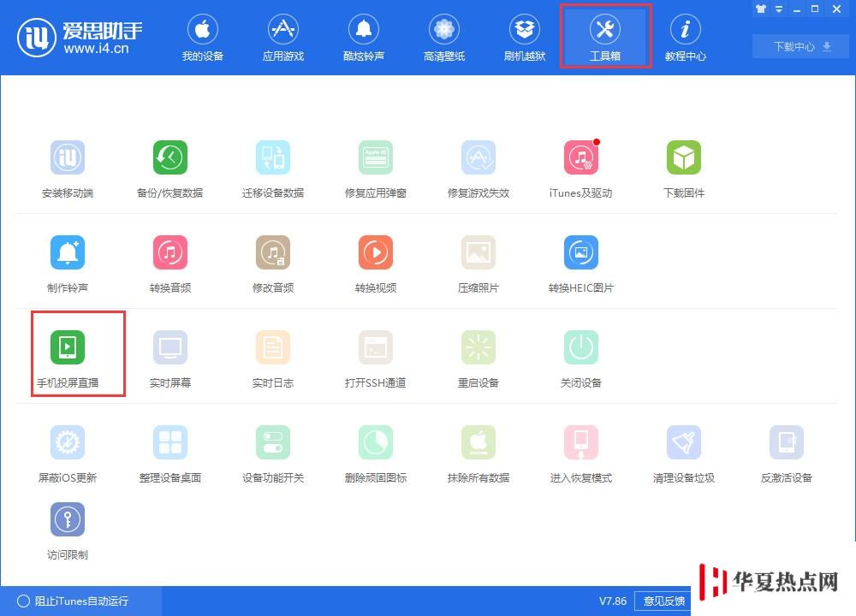
Task: Click 抹除所有数据 tool
Action: coord(479,454)
